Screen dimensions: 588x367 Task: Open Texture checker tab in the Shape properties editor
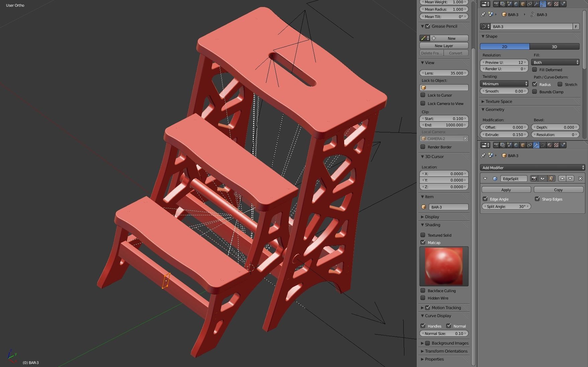coord(556,4)
